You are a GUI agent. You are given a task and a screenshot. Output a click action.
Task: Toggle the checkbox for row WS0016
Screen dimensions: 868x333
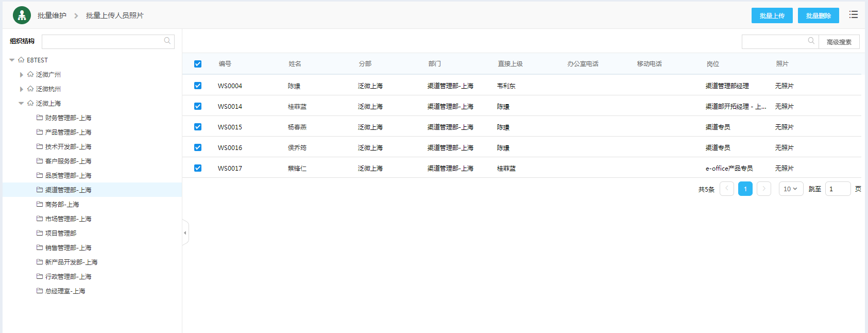pos(198,147)
